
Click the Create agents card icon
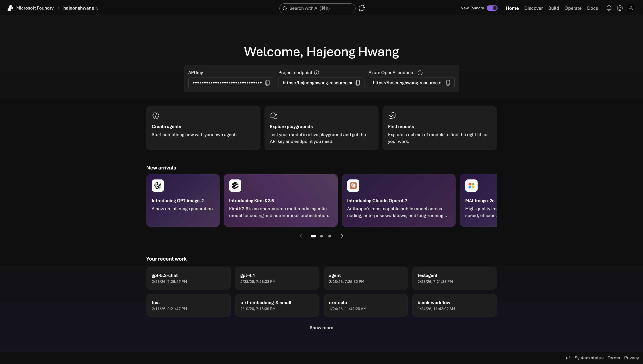(156, 116)
